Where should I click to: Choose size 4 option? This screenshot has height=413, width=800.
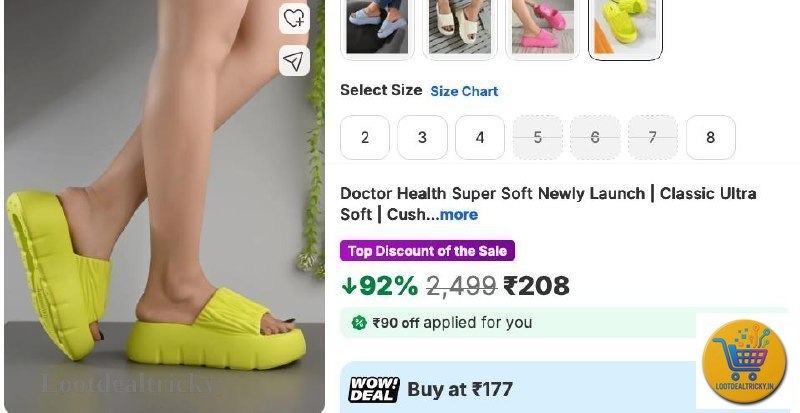[480, 137]
